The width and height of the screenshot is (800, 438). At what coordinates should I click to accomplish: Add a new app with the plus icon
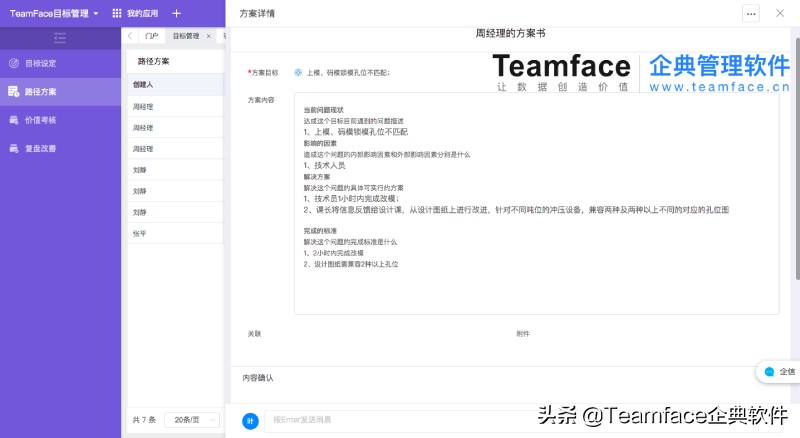point(177,13)
